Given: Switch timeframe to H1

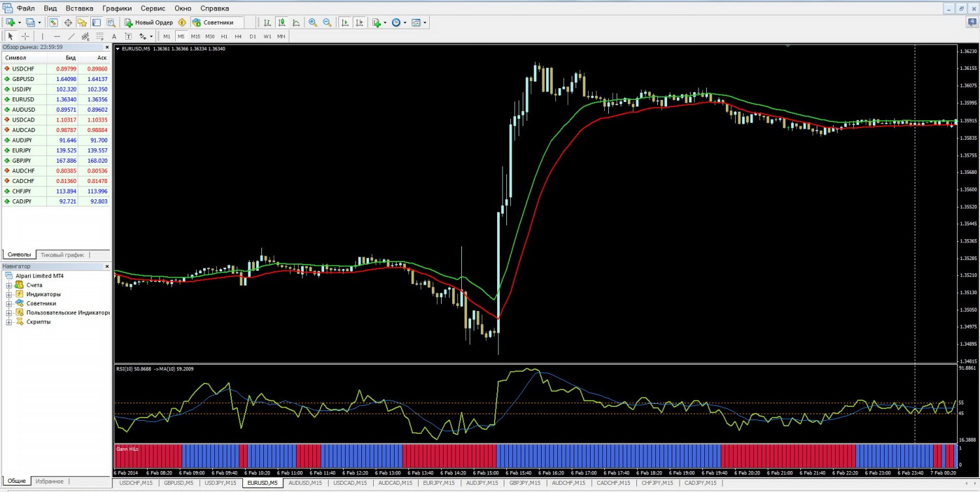Looking at the screenshot, I should click(x=224, y=36).
